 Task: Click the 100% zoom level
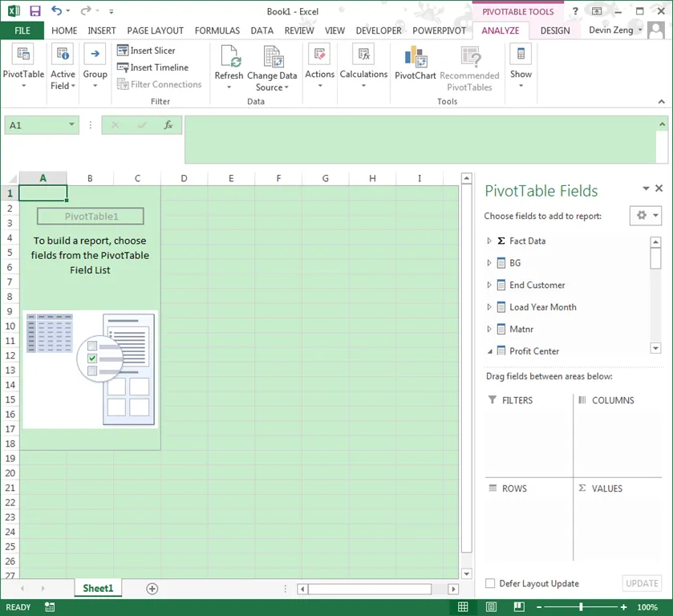(647, 607)
